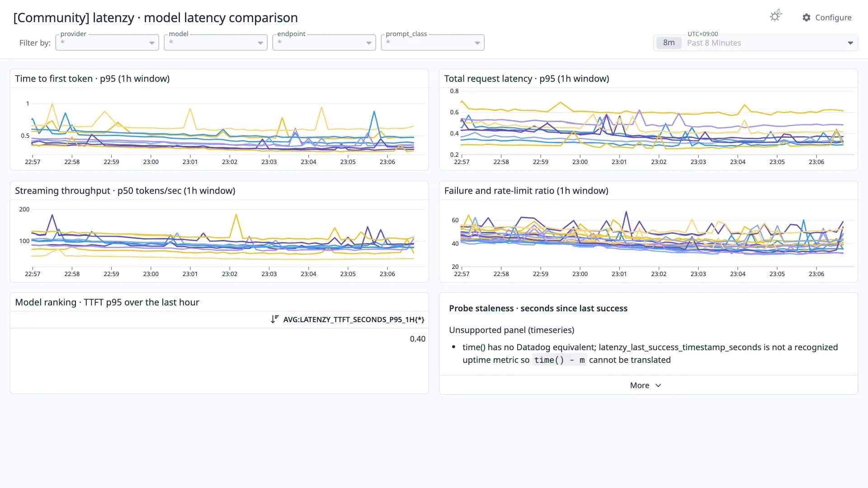Open the provider filter dropdown
This screenshot has height=488, width=868.
click(107, 42)
